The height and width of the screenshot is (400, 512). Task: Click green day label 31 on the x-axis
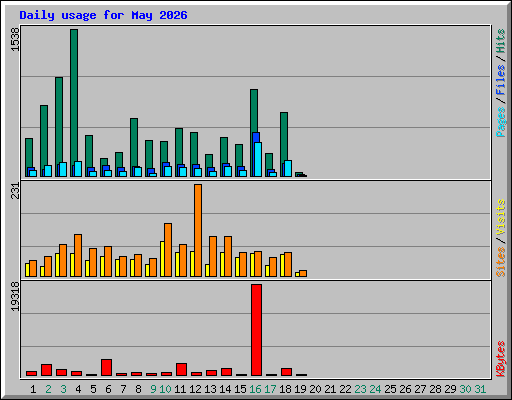pos(480,389)
